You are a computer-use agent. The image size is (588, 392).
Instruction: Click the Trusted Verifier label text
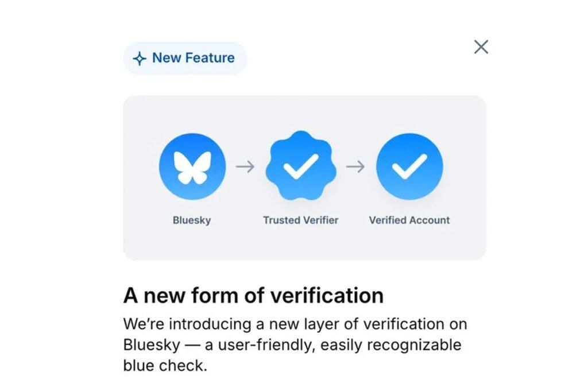[x=301, y=219]
